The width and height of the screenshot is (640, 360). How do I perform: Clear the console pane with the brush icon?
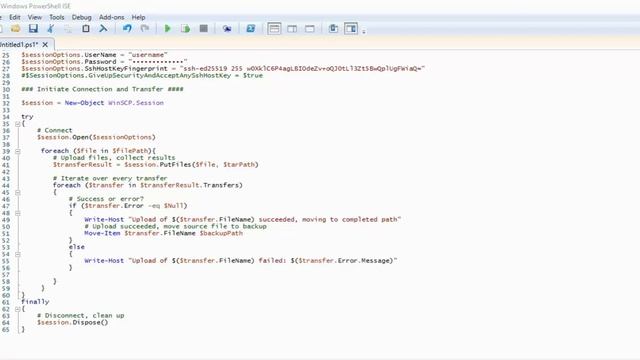[x=103, y=29]
